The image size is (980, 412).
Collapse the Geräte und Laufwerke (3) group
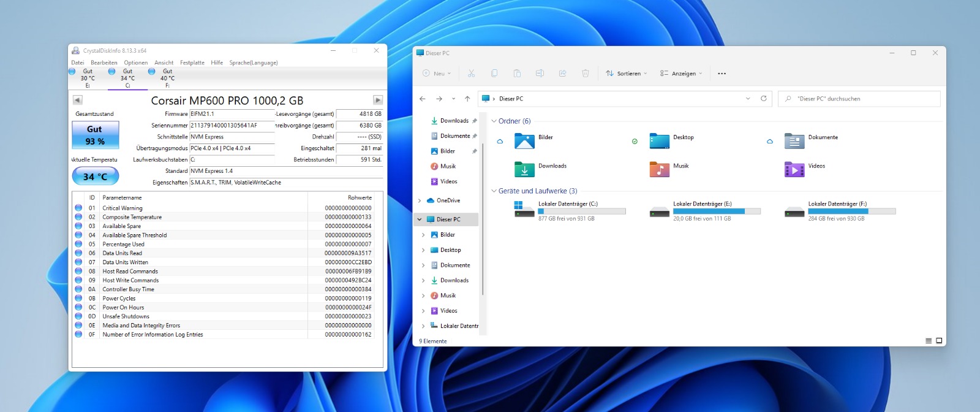tap(494, 191)
